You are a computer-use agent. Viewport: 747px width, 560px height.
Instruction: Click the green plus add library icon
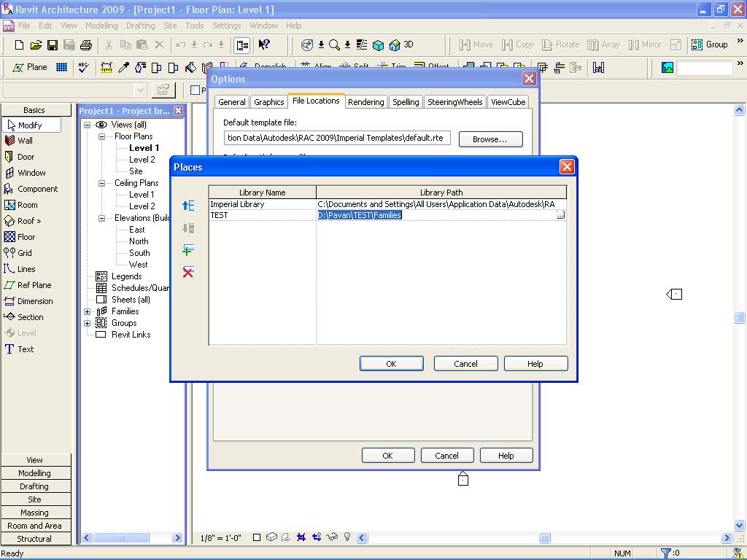click(188, 250)
